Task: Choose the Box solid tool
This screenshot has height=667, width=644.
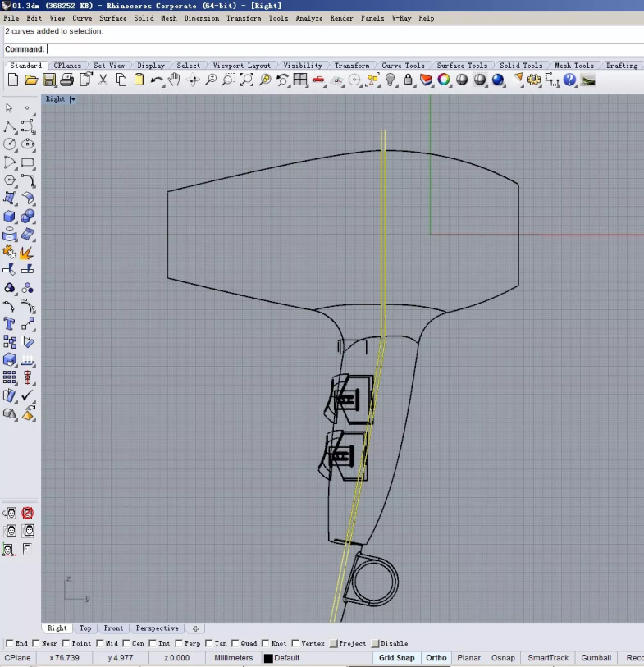Action: [x=10, y=217]
